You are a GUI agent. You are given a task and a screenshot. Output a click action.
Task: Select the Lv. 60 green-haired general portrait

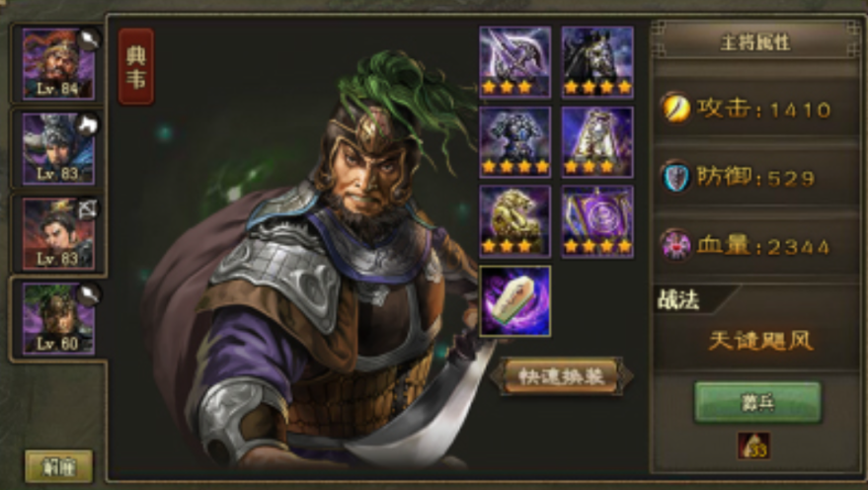[x=58, y=318]
